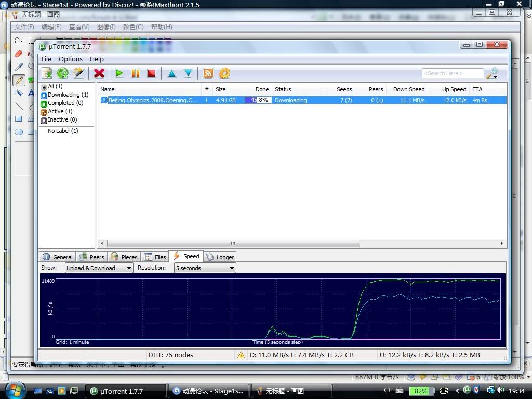532x399 pixels.
Task: Sort by the Seeds column header
Action: [x=340, y=89]
